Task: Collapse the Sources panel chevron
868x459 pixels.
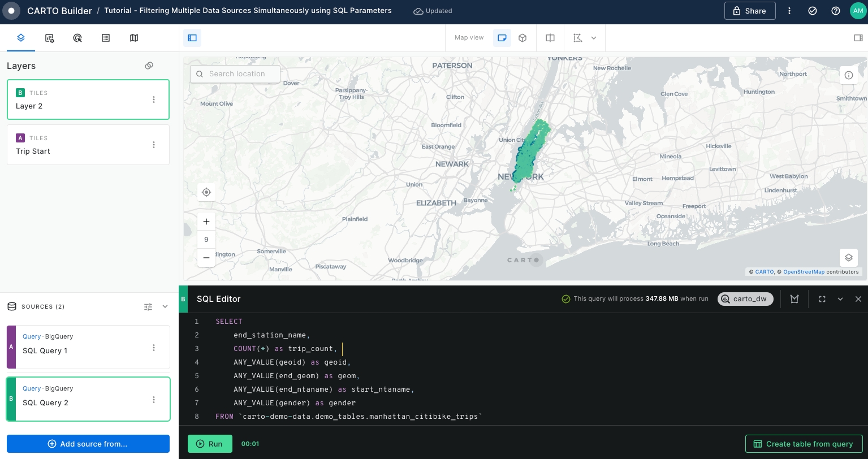Action: pos(165,306)
